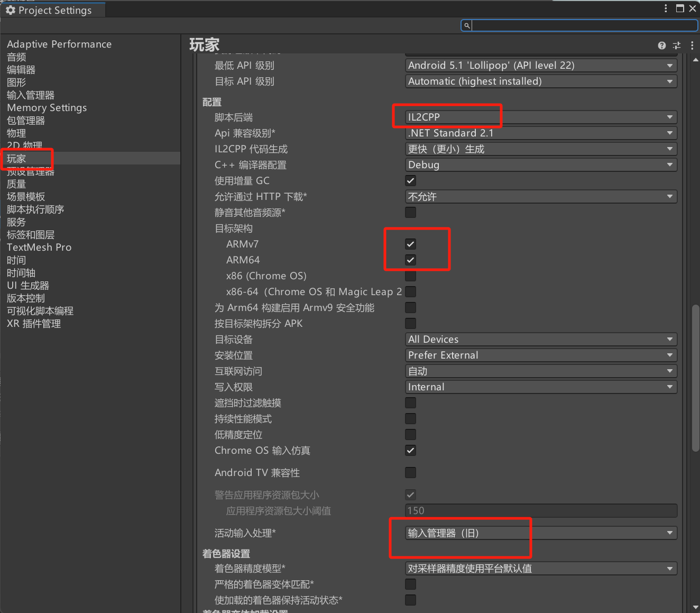
Task: Select Memory Settings in the sidebar
Action: (x=47, y=107)
